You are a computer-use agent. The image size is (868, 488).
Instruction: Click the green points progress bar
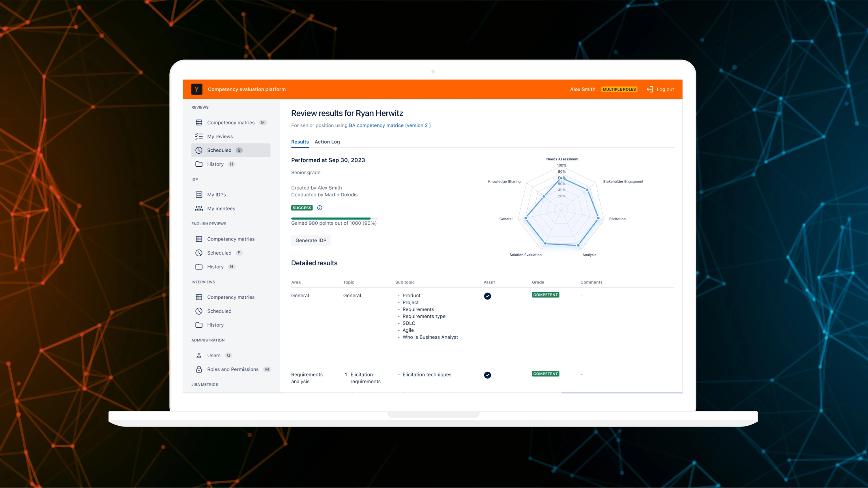point(331,218)
